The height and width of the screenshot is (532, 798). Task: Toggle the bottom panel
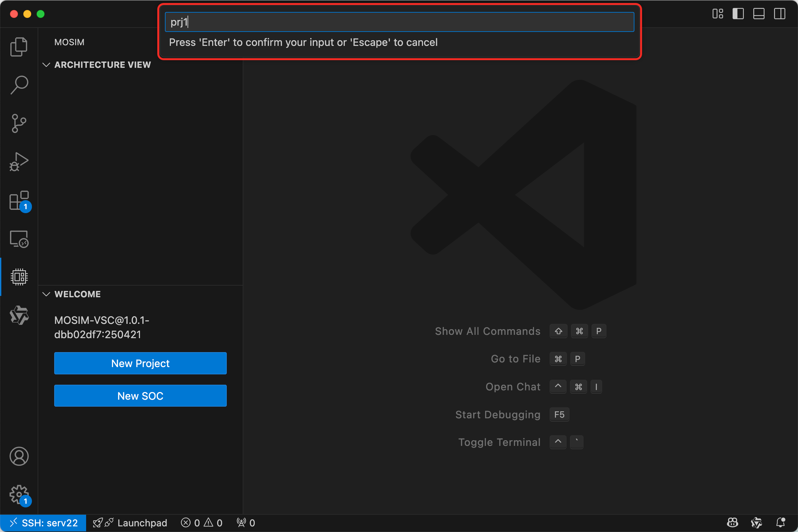[x=759, y=14]
